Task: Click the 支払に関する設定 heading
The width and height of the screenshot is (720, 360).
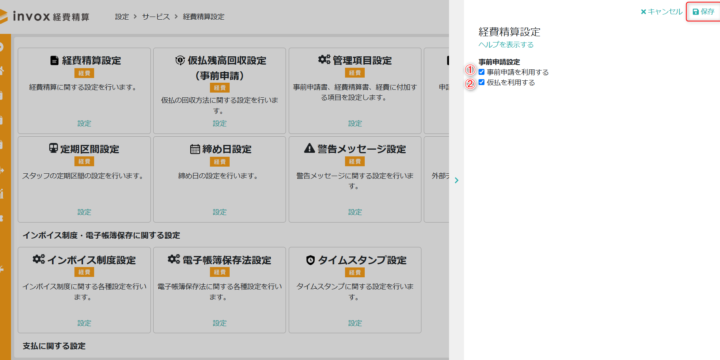Action: coord(54,346)
